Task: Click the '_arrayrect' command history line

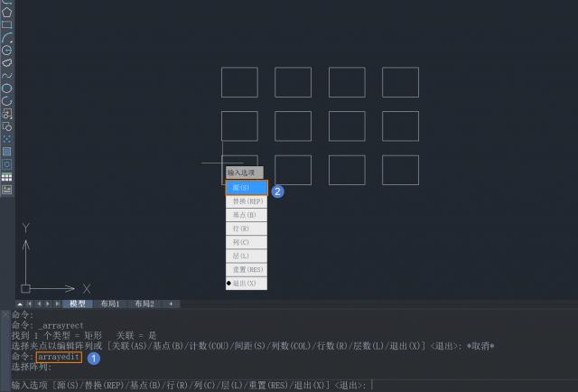Action: coord(48,326)
